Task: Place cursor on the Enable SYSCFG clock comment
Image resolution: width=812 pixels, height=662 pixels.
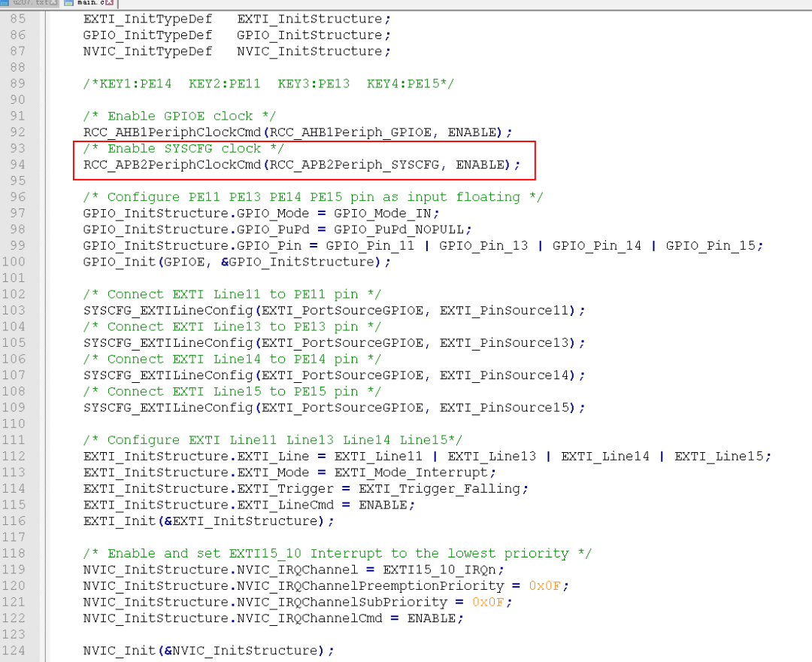Action: pyautogui.click(x=183, y=149)
